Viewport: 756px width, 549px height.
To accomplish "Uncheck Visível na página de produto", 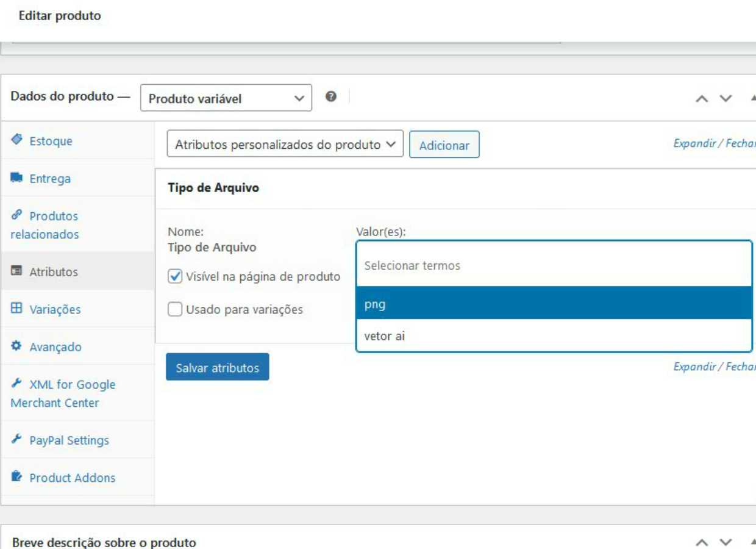I will [x=175, y=277].
